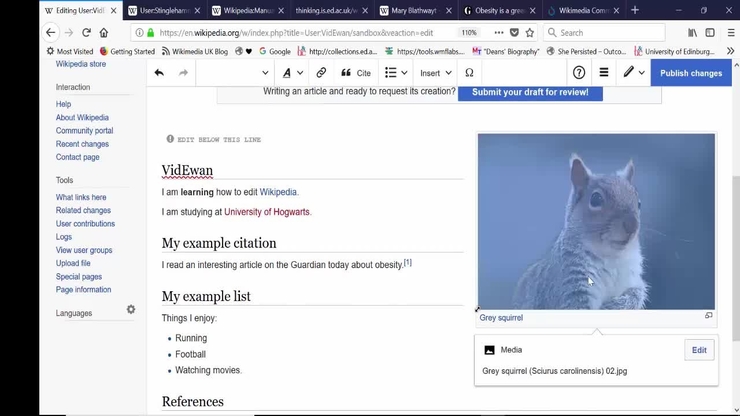Image resolution: width=740 pixels, height=416 pixels.
Task: Undo the last edit in the toolbar
Action: click(159, 73)
